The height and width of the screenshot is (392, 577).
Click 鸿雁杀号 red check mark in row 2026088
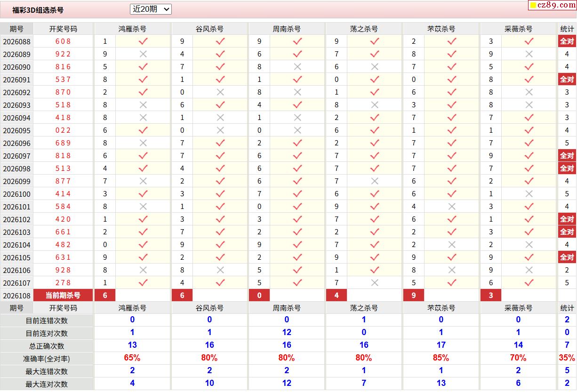143,41
